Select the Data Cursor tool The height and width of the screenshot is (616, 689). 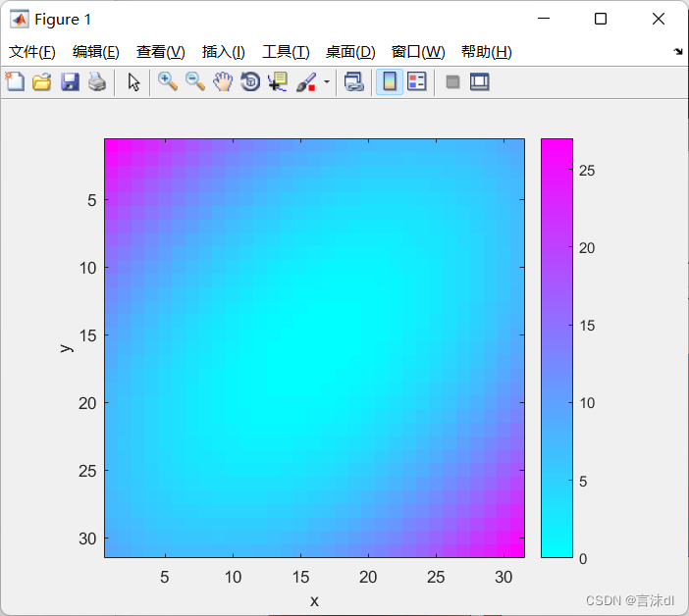[x=278, y=81]
